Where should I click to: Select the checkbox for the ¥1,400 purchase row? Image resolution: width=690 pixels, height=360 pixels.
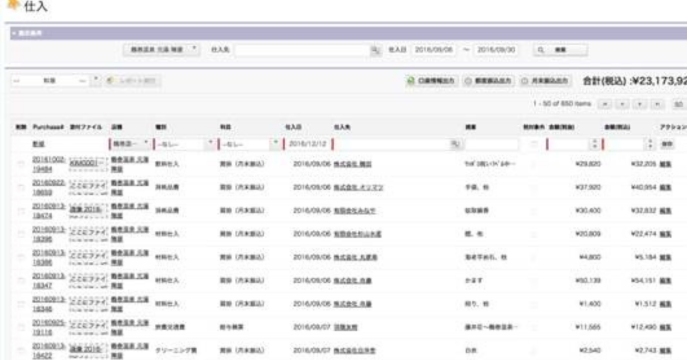(x=21, y=304)
